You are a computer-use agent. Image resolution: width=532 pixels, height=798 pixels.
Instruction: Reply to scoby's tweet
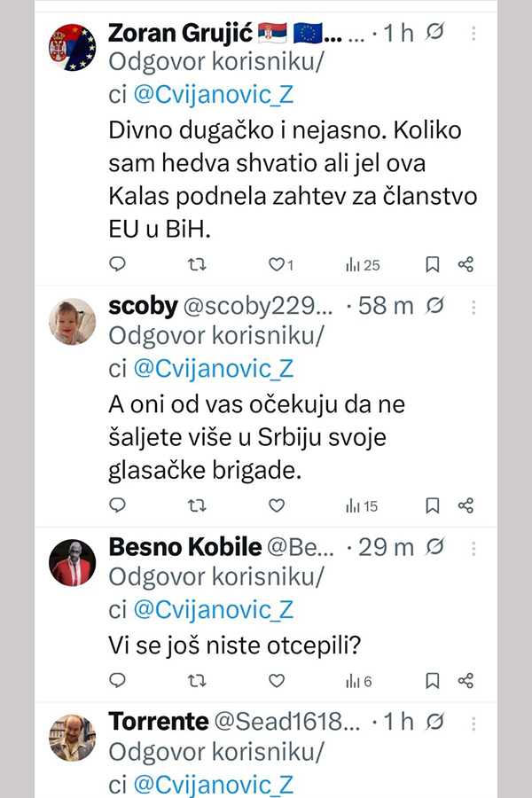click(x=117, y=505)
